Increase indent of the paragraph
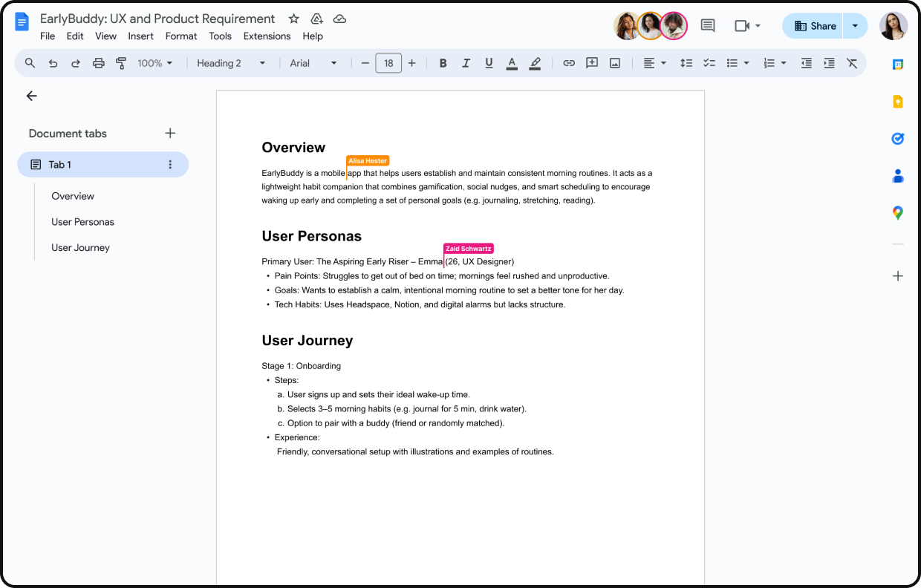The image size is (921, 588). (x=830, y=63)
